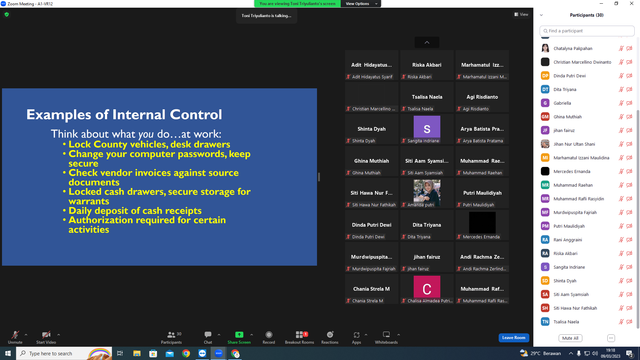This screenshot has height=360, width=640.
Task: Select Sangita Indriane's purple S video tile
Action: coord(427,129)
